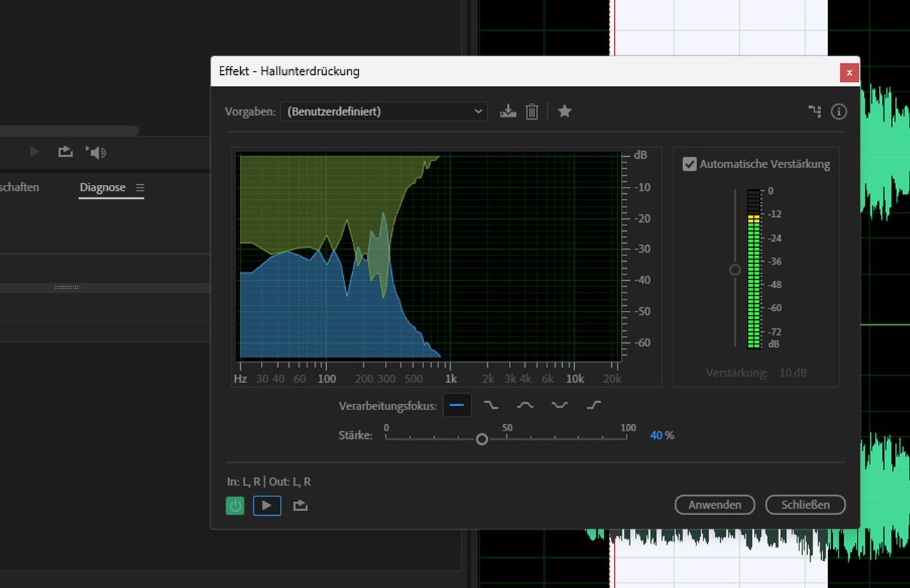
Task: Click the Schließen button
Action: 806,505
